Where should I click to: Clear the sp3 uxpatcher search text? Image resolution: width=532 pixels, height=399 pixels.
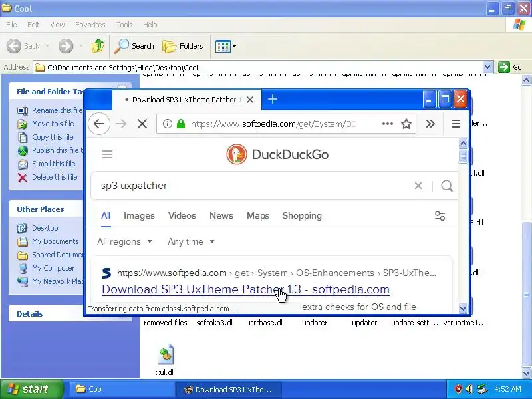pos(418,186)
